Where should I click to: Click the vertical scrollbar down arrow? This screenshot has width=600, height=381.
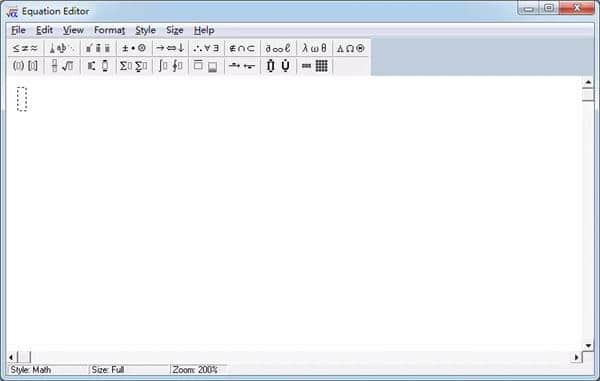[588, 346]
